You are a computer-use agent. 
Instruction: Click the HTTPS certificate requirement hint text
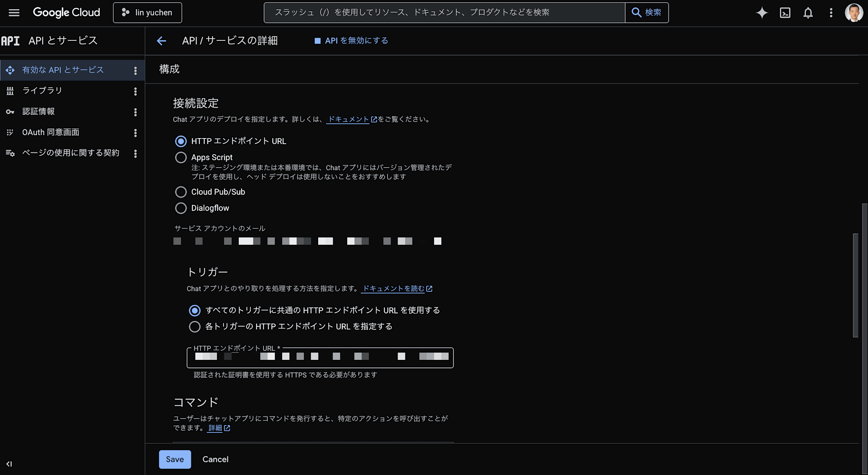[x=286, y=375]
